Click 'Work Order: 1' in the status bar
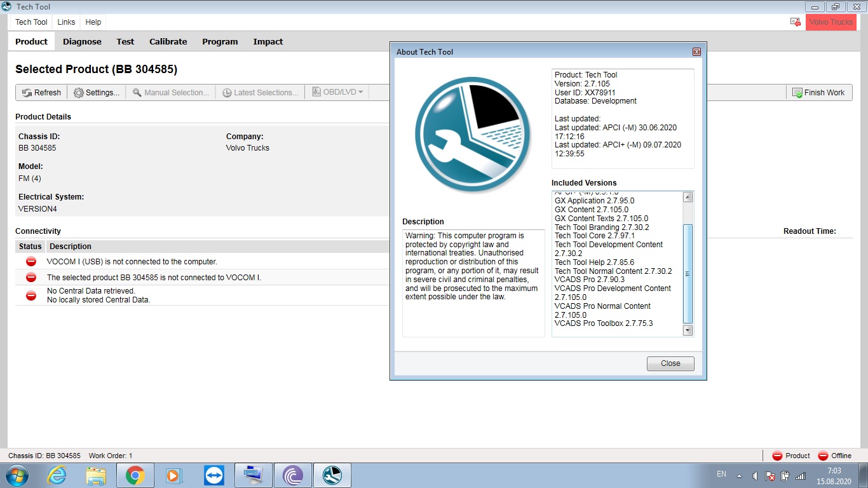Image resolution: width=868 pixels, height=488 pixels. pyautogui.click(x=111, y=456)
